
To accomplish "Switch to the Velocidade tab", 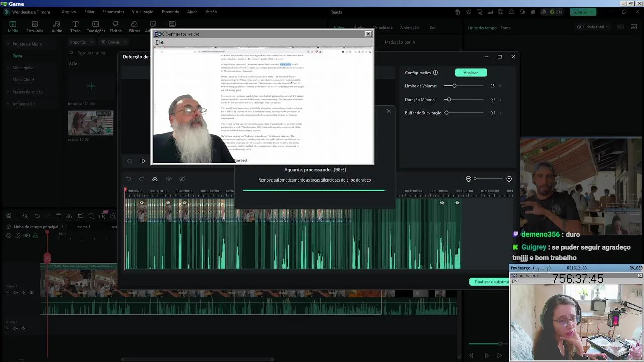I will [383, 28].
